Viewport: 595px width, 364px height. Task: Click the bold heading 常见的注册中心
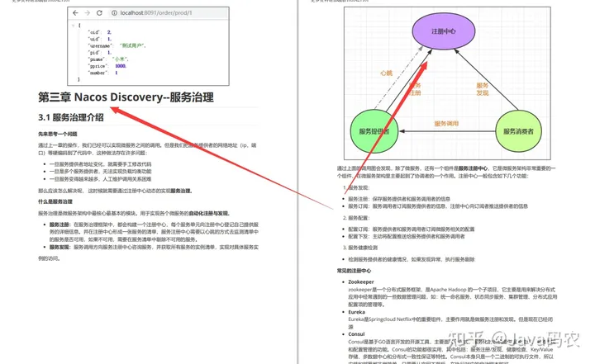click(x=354, y=271)
